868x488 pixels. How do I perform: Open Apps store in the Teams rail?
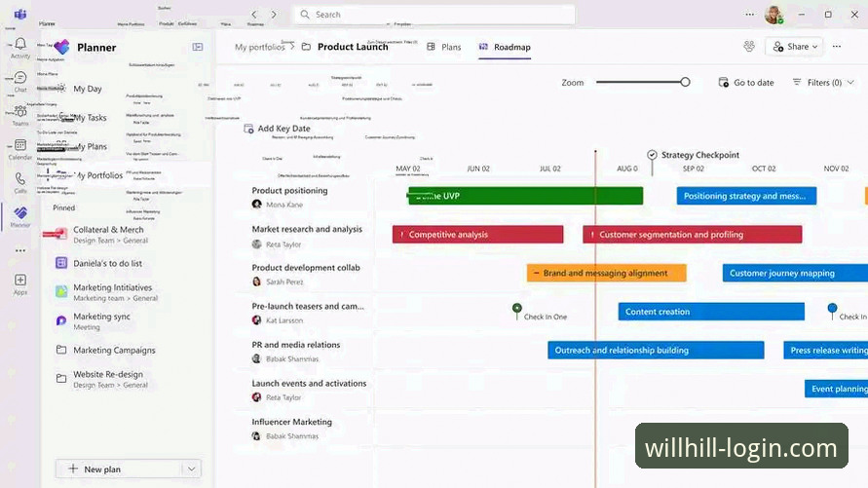(20, 284)
